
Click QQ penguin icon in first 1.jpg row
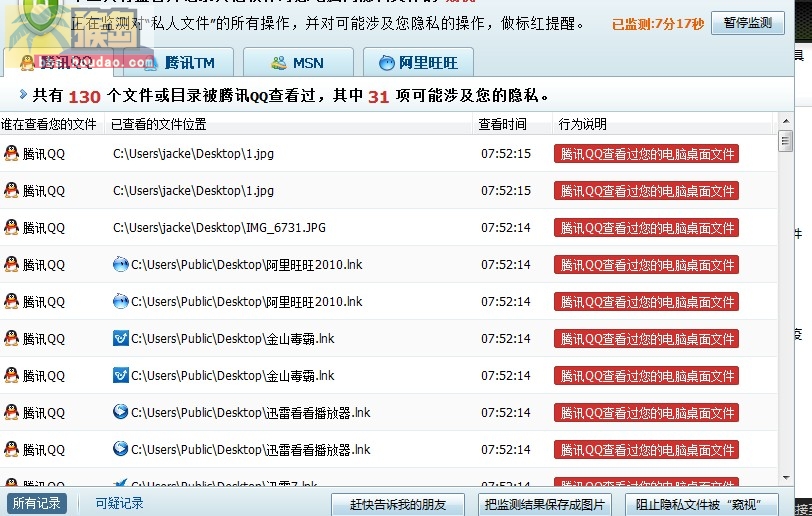11,153
